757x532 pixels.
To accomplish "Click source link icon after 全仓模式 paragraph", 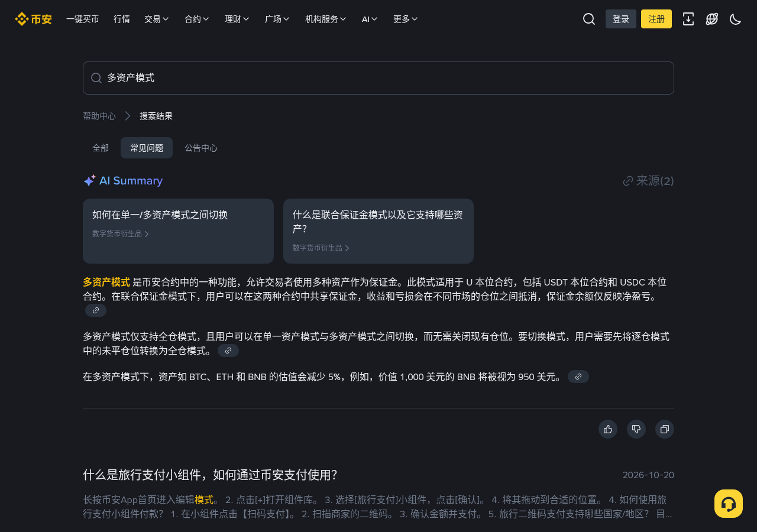I will 228,351.
